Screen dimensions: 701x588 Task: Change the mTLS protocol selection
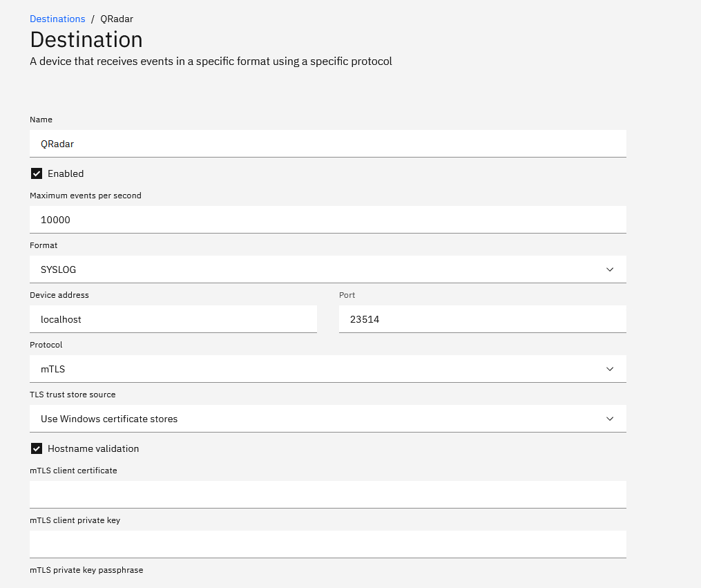point(328,368)
